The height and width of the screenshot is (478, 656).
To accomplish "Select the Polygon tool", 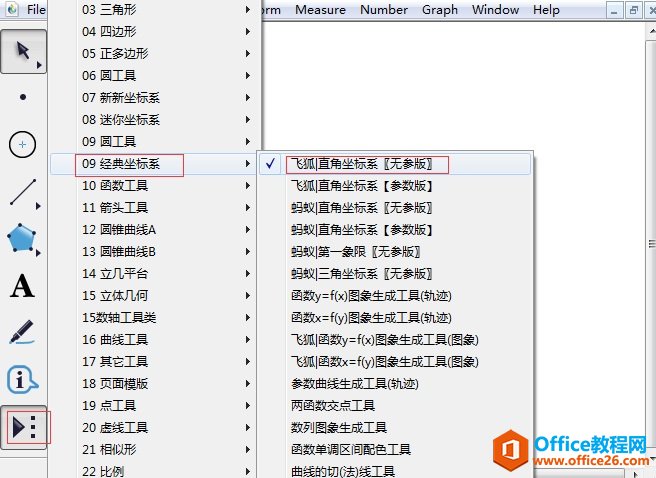I will pyautogui.click(x=22, y=239).
